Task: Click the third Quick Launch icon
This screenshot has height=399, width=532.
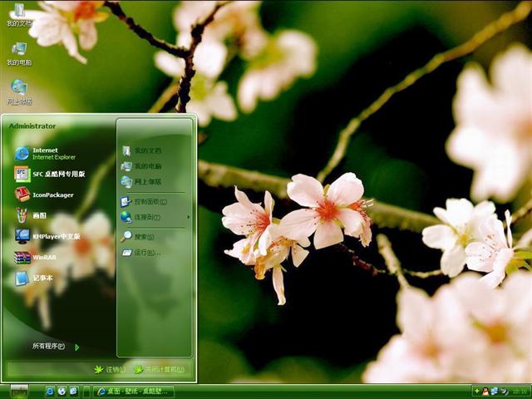Action: [x=74, y=392]
